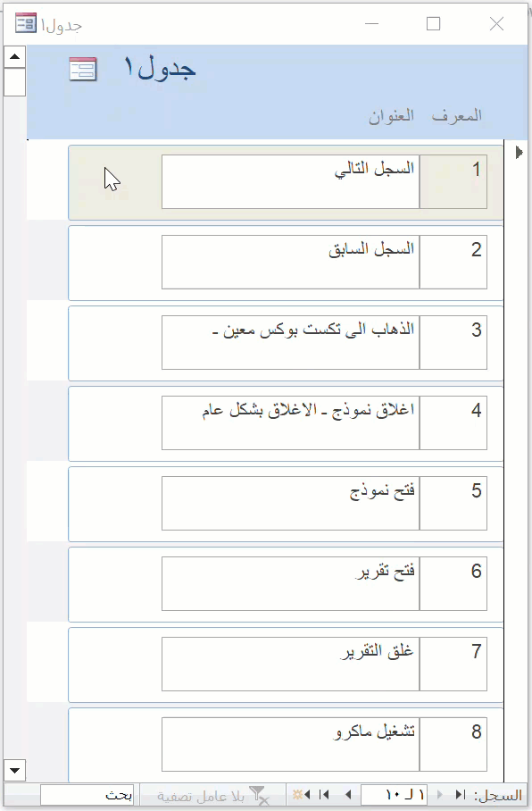The image size is (532, 811).
Task: Select the title field of record 4
Action: [291, 422]
